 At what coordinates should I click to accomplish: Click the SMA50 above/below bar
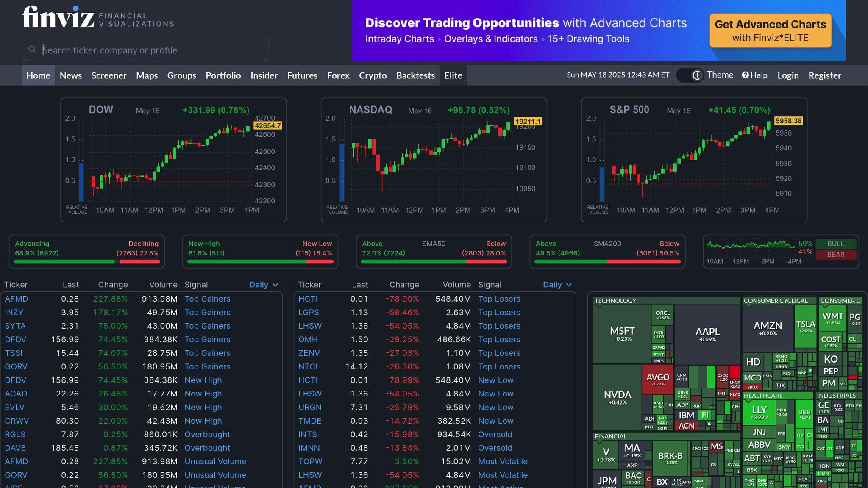coord(434,261)
